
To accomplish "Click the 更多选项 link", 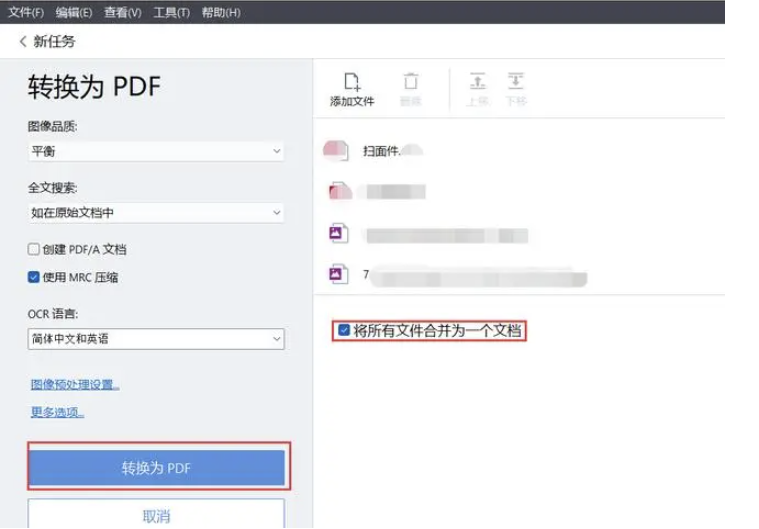I will 57,412.
